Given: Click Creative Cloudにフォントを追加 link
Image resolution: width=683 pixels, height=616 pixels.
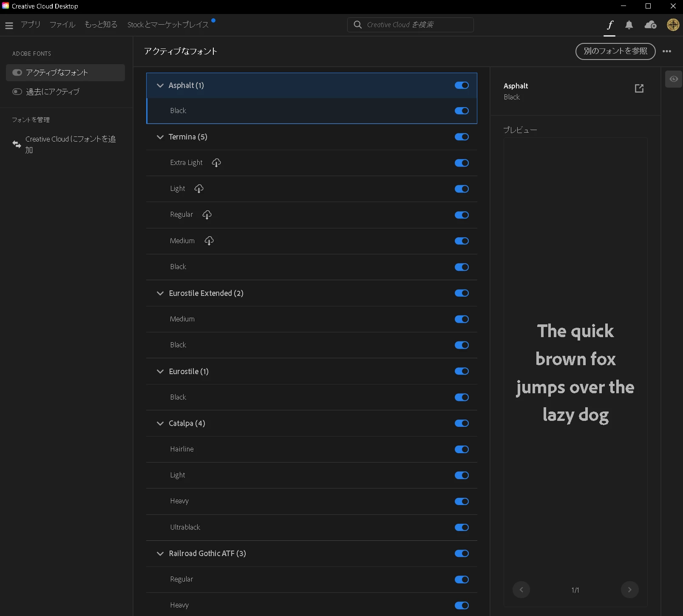Looking at the screenshot, I should tap(71, 145).
